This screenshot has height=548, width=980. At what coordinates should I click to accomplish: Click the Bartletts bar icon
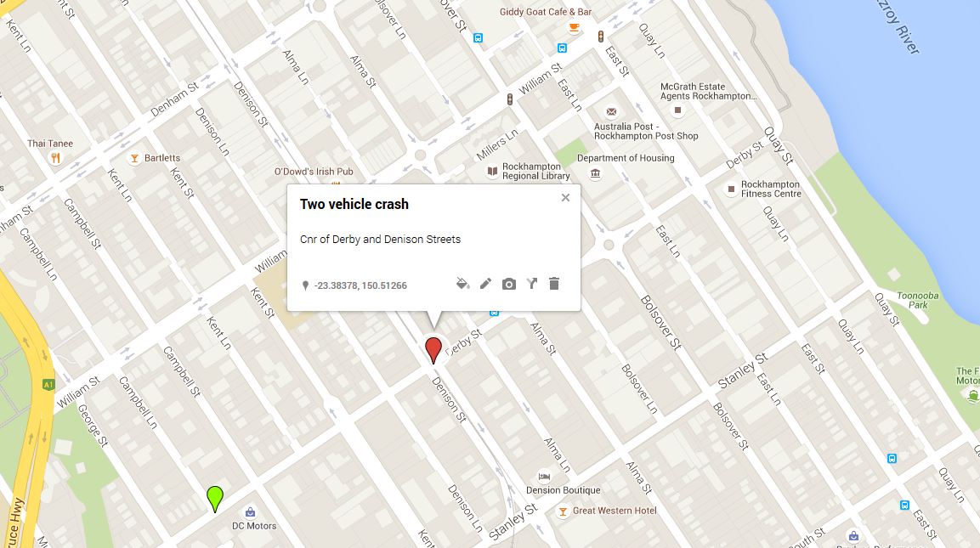tap(133, 159)
